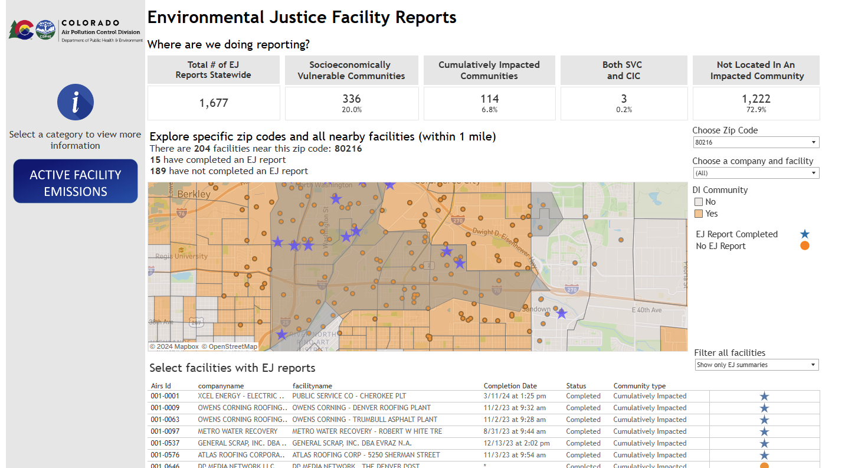Click the ACTIVE FACILITY EMISSIONS button
The image size is (868, 468).
click(x=75, y=181)
